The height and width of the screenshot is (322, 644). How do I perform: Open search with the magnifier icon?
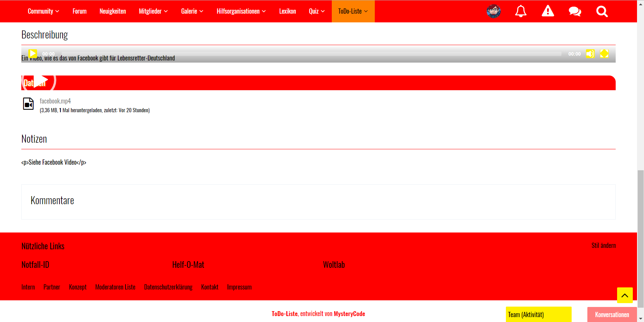(x=602, y=11)
